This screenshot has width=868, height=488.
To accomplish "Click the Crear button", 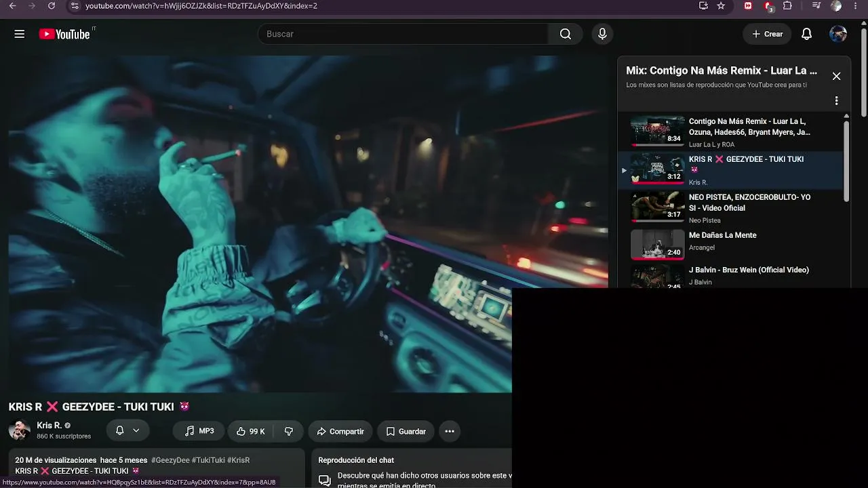I will point(767,34).
